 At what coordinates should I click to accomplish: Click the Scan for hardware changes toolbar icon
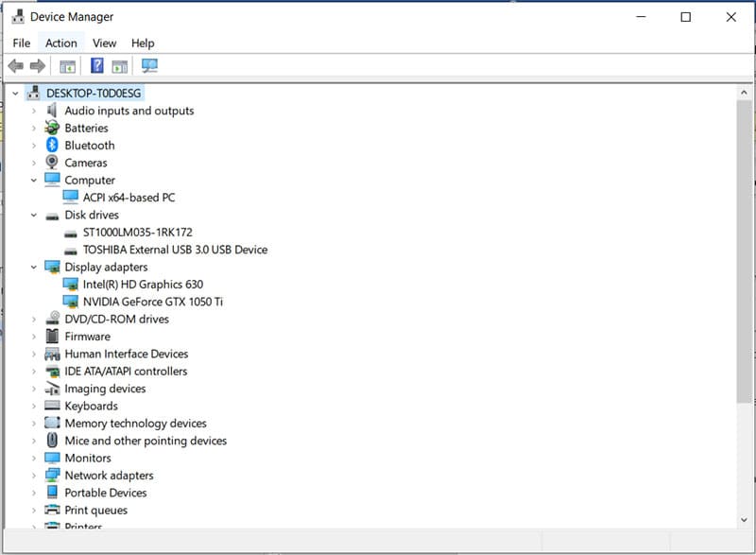coord(151,65)
